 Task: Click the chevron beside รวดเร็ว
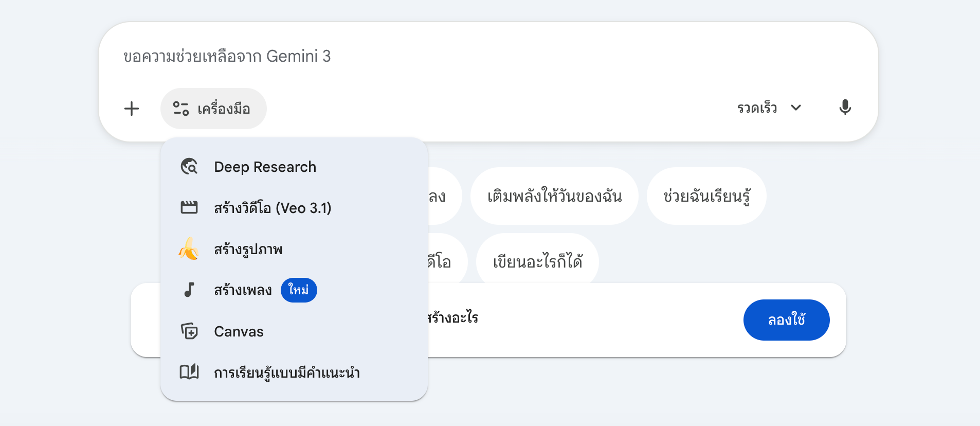(796, 108)
